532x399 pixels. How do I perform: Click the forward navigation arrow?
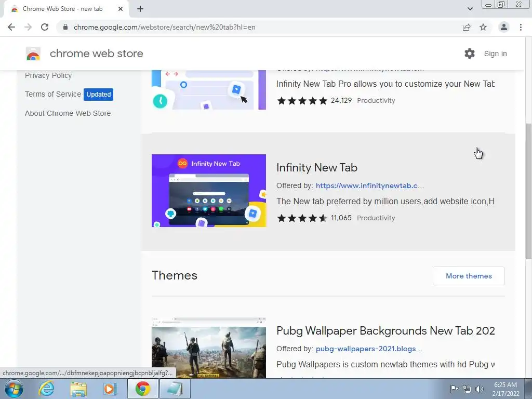(28, 27)
